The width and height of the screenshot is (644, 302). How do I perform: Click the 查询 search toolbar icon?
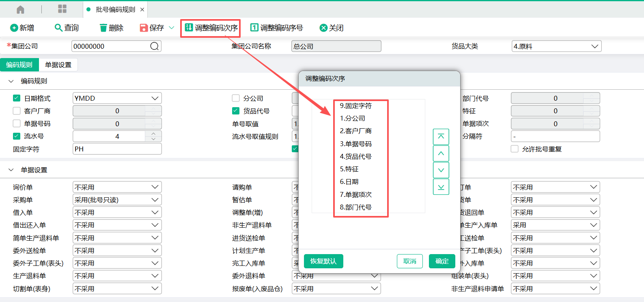pos(58,28)
